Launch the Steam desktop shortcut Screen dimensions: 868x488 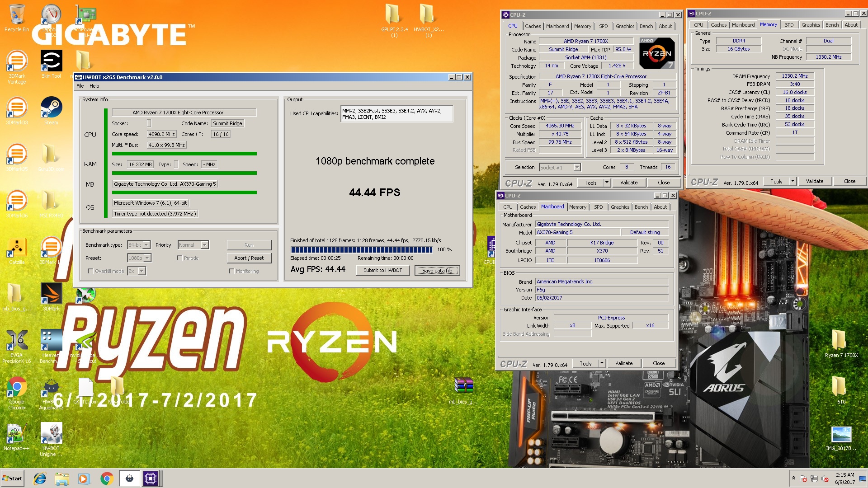click(51, 111)
